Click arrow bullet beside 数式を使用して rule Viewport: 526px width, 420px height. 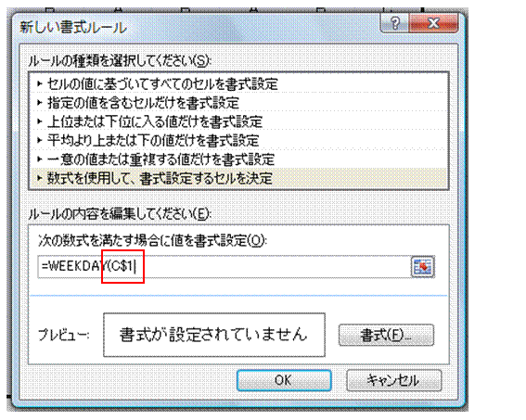coord(40,178)
